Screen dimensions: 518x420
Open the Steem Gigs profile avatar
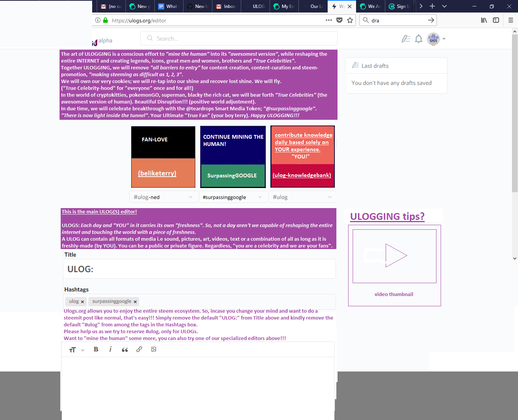coord(433,39)
